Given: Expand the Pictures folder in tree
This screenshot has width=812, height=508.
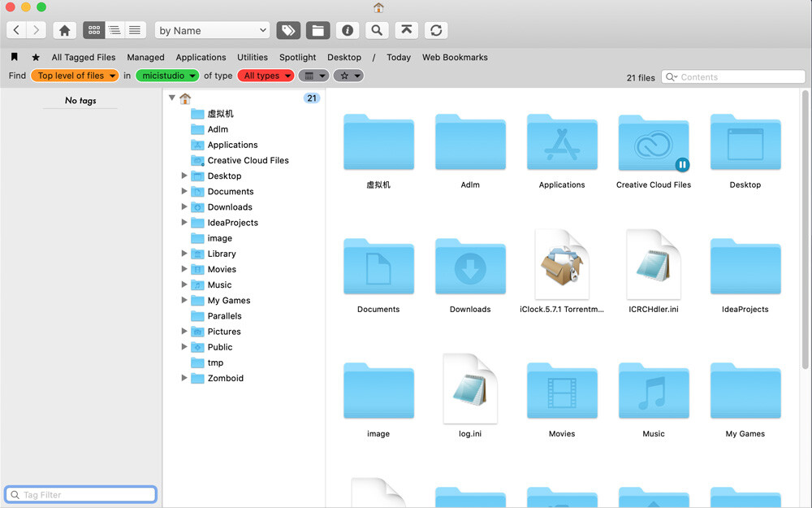Looking at the screenshot, I should pyautogui.click(x=184, y=332).
